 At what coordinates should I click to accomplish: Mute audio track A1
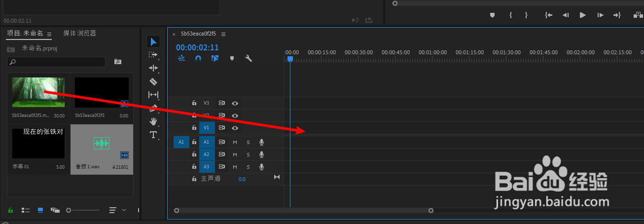pos(235,142)
